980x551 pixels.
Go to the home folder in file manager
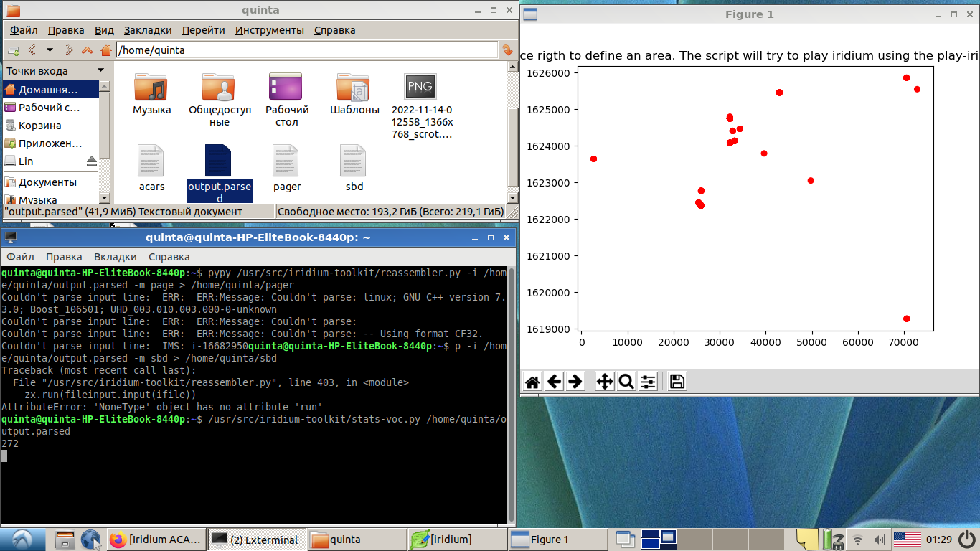point(105,50)
